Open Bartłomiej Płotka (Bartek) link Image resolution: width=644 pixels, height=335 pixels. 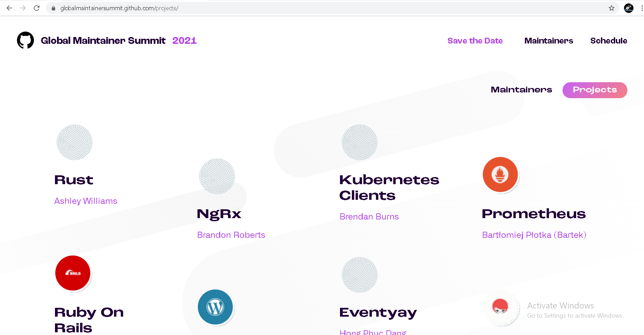click(534, 235)
